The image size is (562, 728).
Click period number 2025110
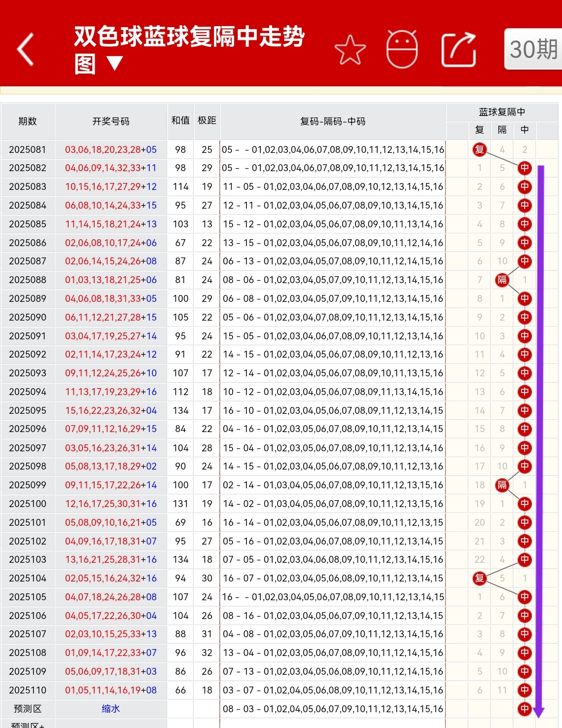(27, 690)
